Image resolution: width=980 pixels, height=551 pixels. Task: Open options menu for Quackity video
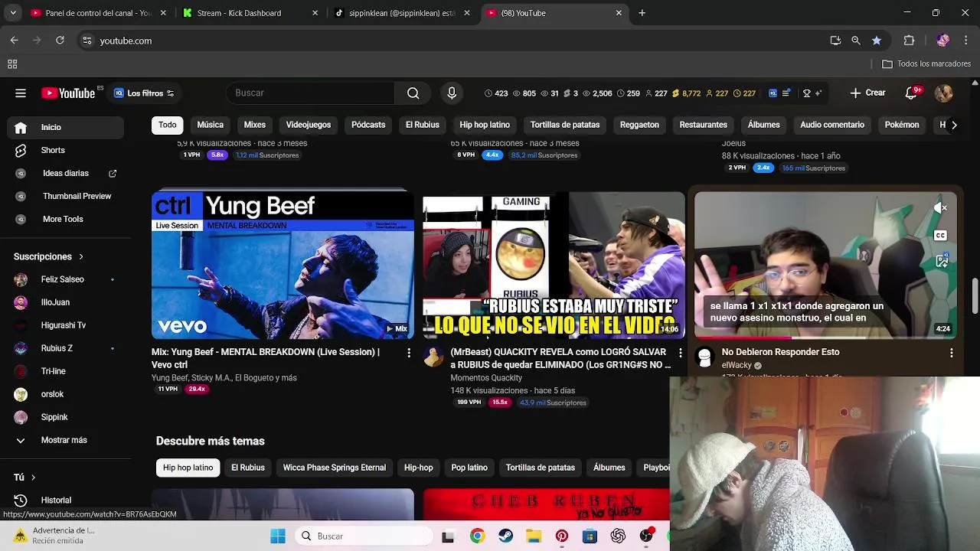(x=680, y=353)
